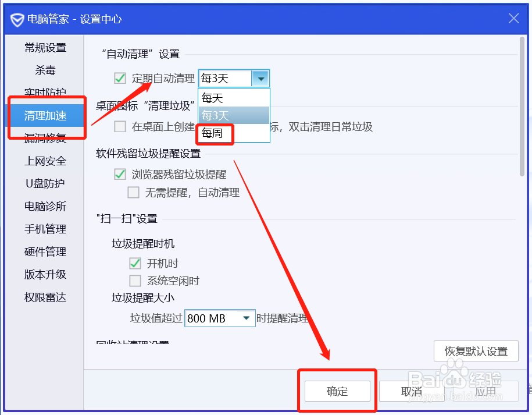
Task: Click the 确定 confirm button
Action: [337, 391]
